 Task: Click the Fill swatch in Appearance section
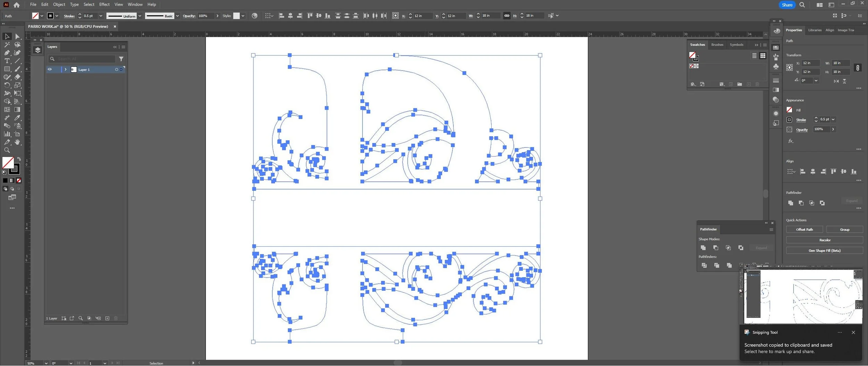pyautogui.click(x=789, y=110)
